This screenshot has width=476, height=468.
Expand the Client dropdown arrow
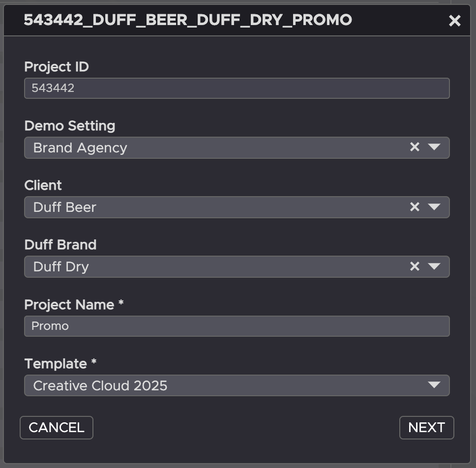434,207
